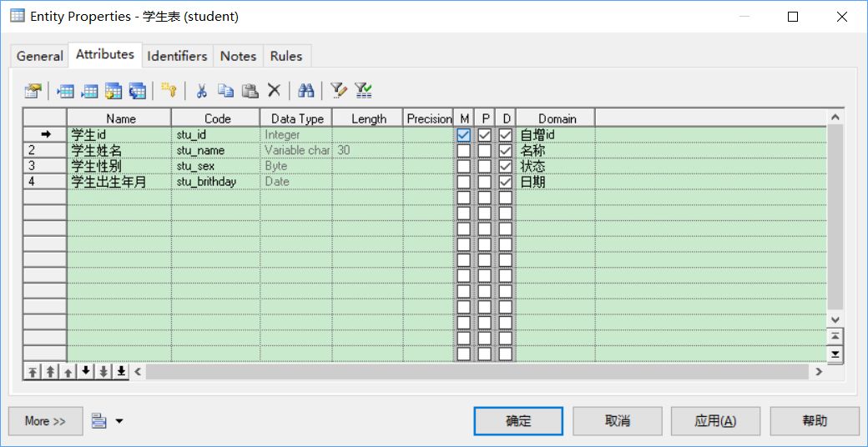Click the horizontal scrollbar right arrow
This screenshot has width=868, height=447.
(x=820, y=372)
